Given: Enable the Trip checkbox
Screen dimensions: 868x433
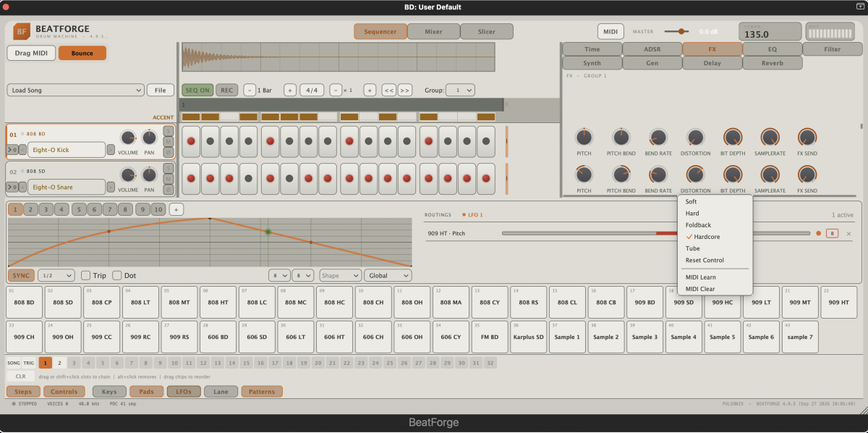Looking at the screenshot, I should [85, 275].
